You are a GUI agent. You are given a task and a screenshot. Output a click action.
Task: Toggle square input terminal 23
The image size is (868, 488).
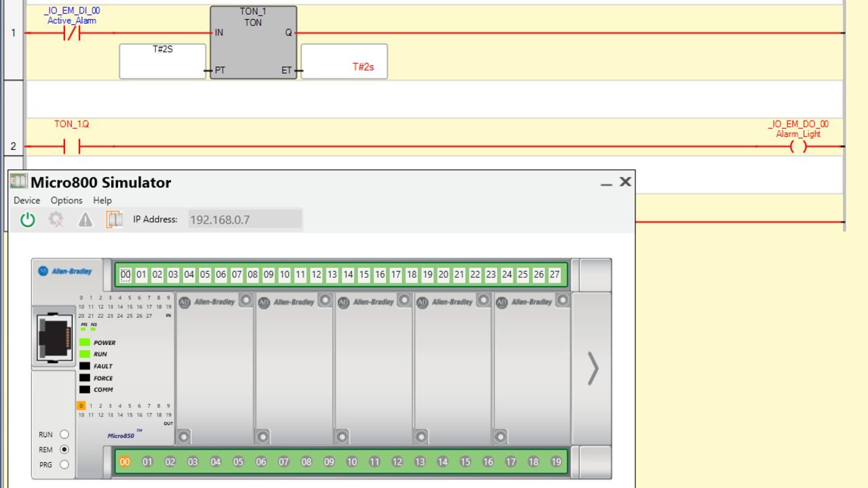(x=491, y=274)
